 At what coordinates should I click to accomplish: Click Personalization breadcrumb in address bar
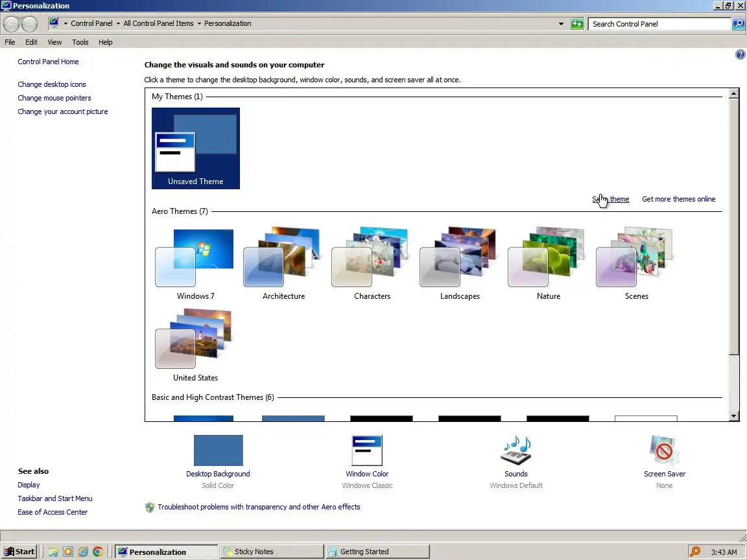coord(228,23)
